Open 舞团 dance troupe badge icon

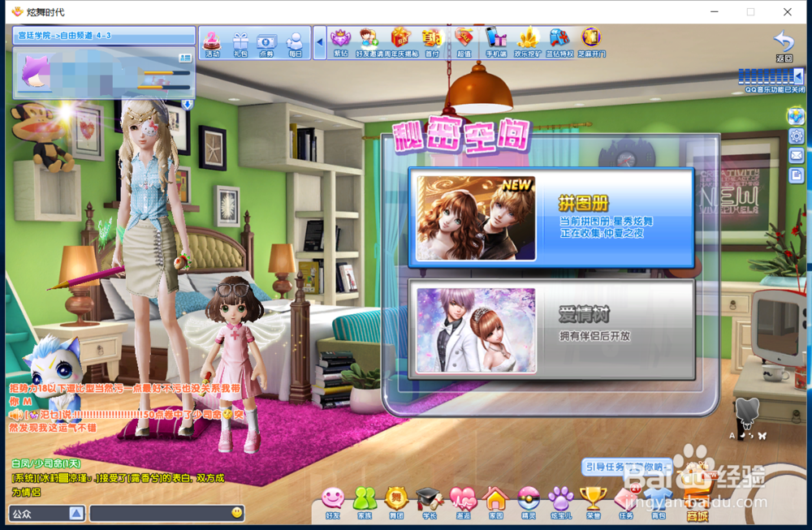pos(396,503)
